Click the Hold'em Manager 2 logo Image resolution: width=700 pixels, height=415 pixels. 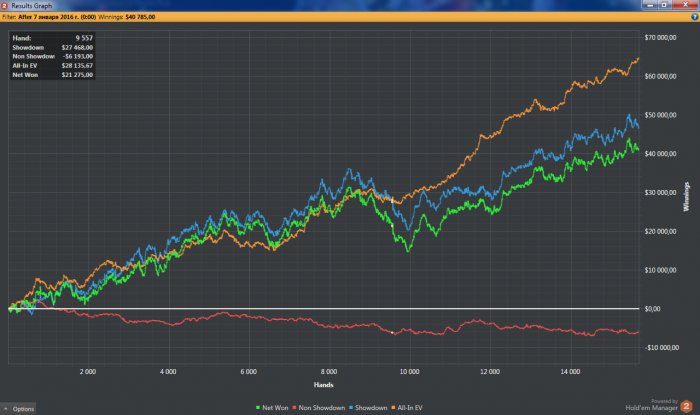pos(686,407)
